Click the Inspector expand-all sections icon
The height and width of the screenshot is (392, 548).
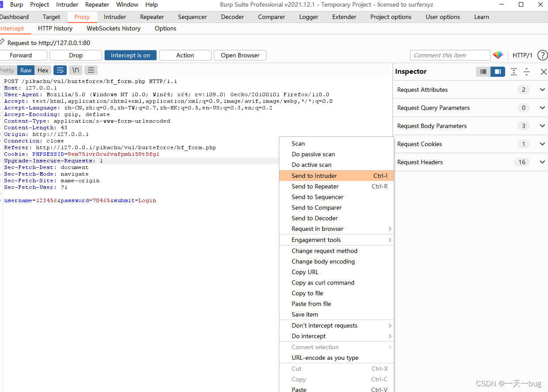pyautogui.click(x=514, y=72)
